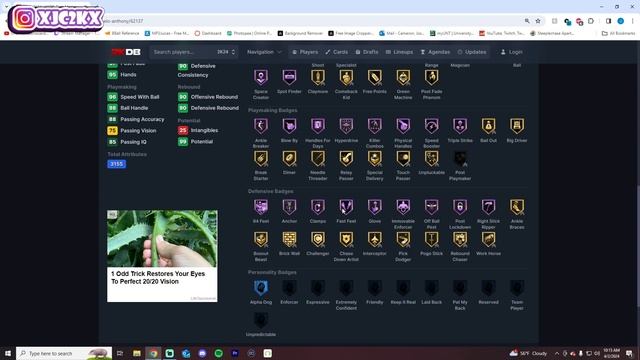Select the Handles For Days badge icon
640x360 pixels.
pos(318,126)
